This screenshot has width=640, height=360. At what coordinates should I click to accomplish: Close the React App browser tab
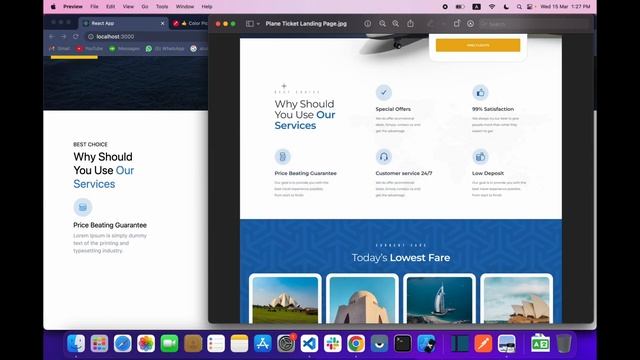tap(162, 23)
